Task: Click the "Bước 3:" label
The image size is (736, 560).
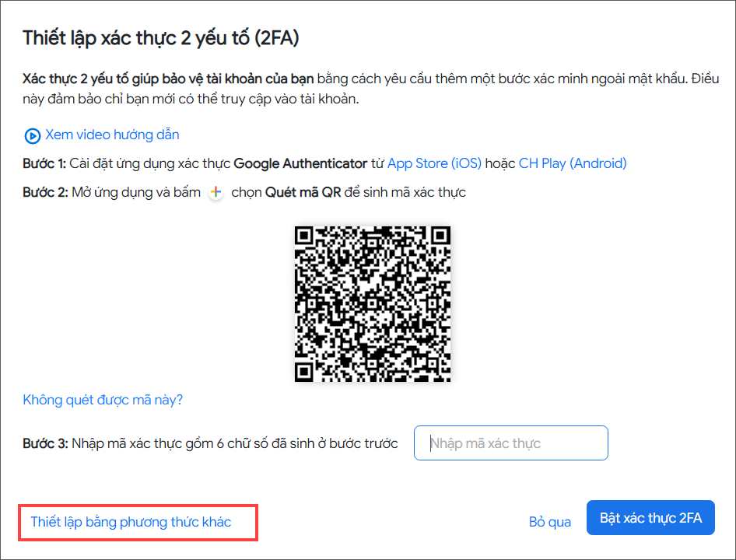Action: pyautogui.click(x=45, y=443)
